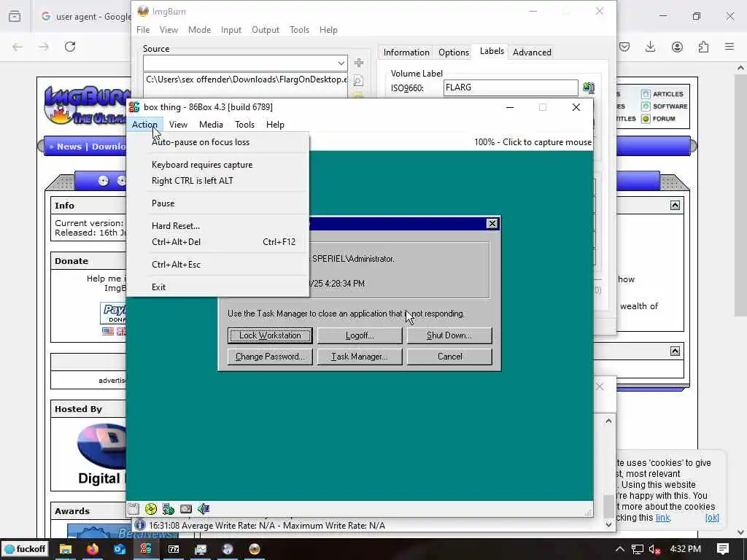The width and height of the screenshot is (747, 560).
Task: Click 86Box sound speaker status icon
Action: click(204, 509)
